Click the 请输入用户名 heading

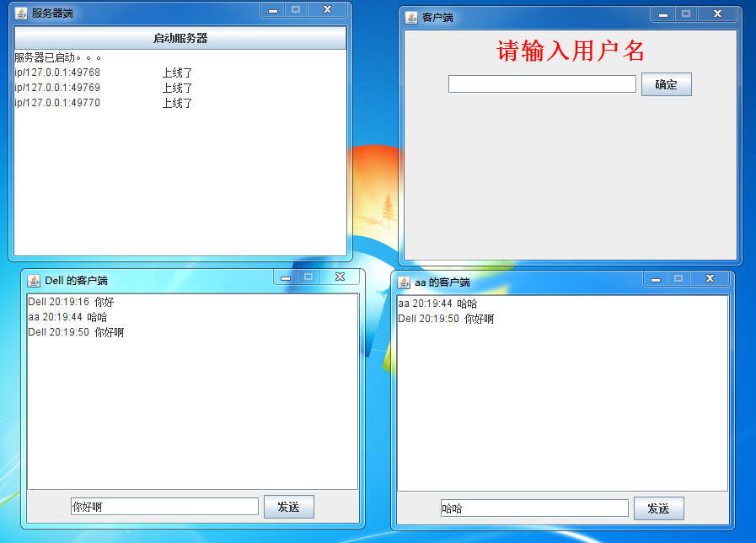(x=571, y=51)
